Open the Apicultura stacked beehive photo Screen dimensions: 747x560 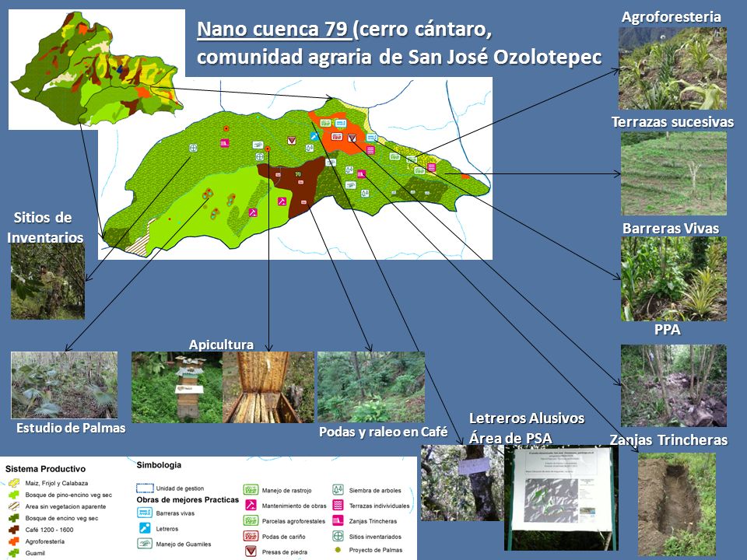coord(177,387)
